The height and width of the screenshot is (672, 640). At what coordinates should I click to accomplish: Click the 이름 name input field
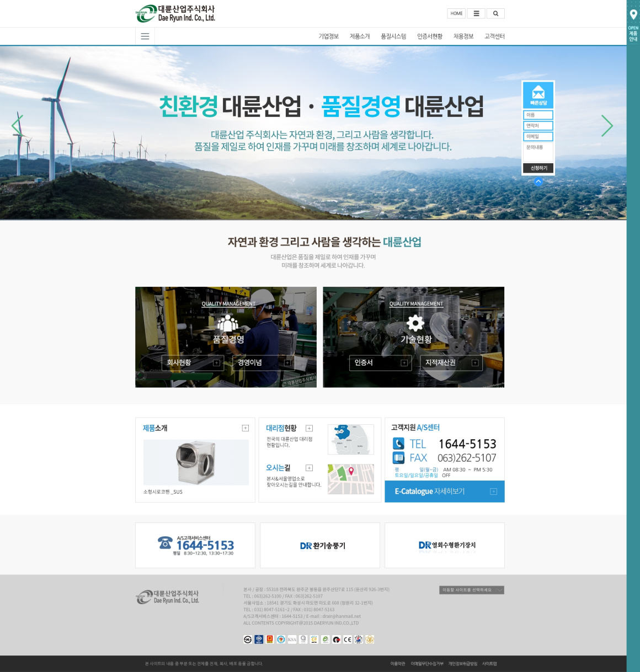[538, 115]
